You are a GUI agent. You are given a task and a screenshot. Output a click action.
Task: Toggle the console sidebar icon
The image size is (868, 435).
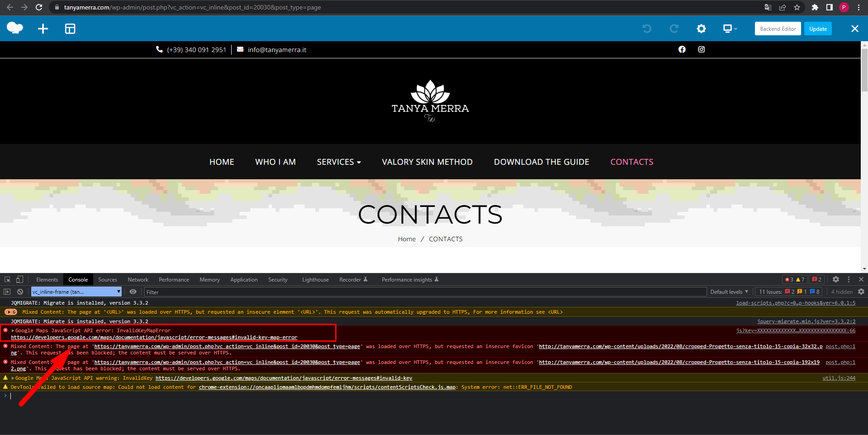[x=7, y=292]
